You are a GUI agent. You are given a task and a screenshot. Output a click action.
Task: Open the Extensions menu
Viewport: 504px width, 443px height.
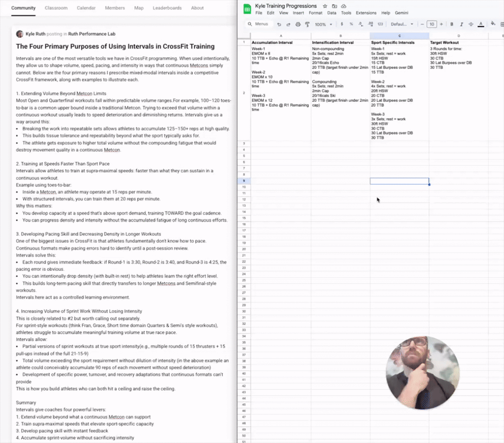[366, 13]
